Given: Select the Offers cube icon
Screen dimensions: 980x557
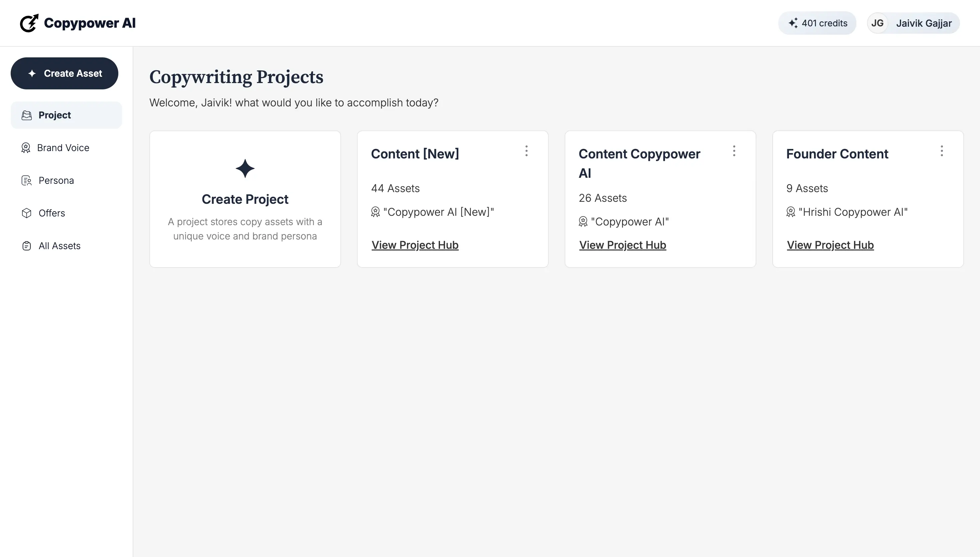Looking at the screenshot, I should pos(26,213).
